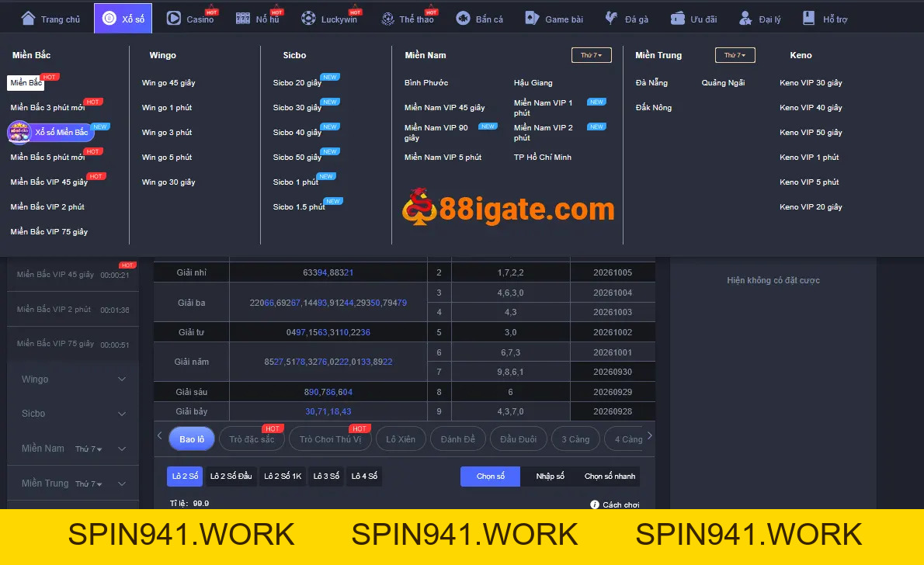Viewport: 924px width, 565px height.
Task: Click the Casino play icon
Action: click(173, 19)
